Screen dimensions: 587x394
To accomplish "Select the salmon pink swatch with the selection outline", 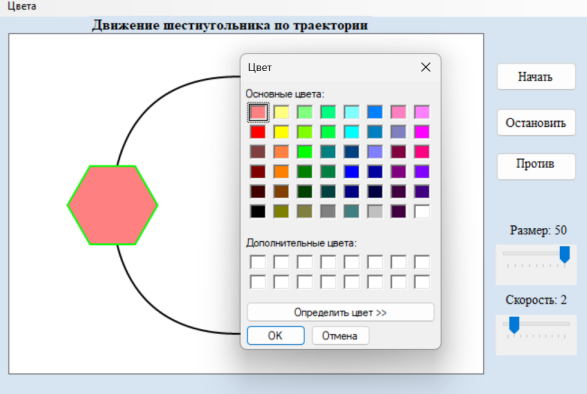I will pos(258,112).
